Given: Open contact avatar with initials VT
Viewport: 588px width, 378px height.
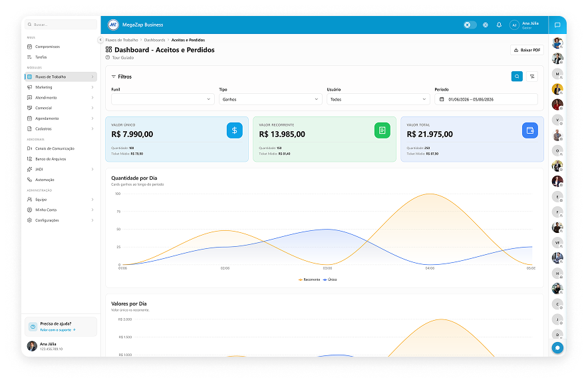Looking at the screenshot, I should coord(557,243).
